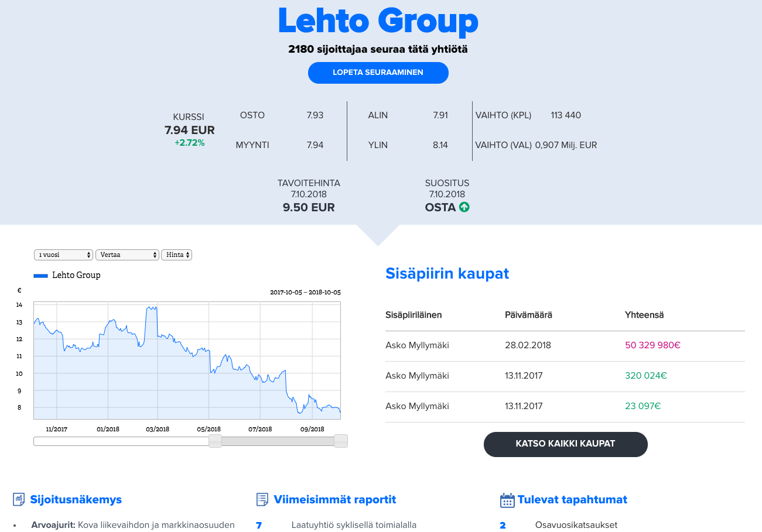Open the Laatuyhtiö syklisellä toimialalla report

click(x=354, y=525)
